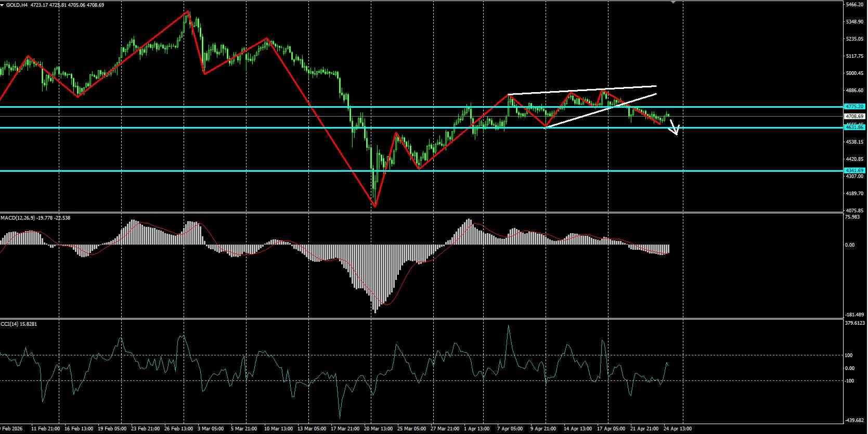Viewport: 868px width, 434px height.
Task: Click the 5000.45 price scale value
Action: coord(854,73)
